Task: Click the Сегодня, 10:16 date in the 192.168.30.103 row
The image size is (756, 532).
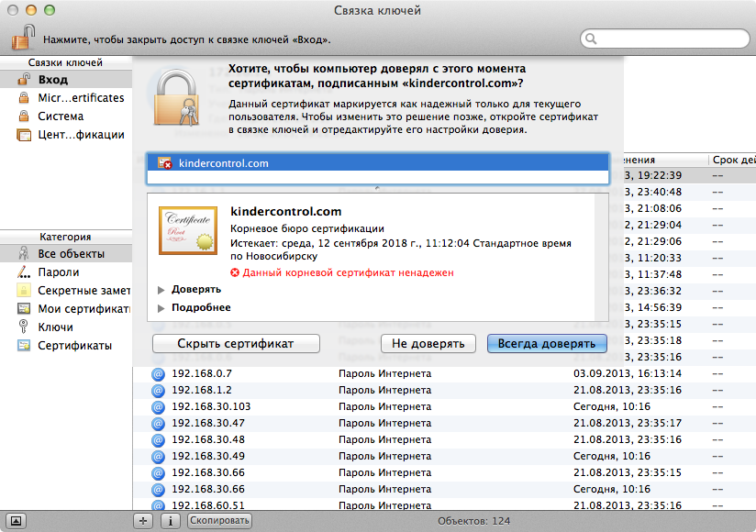Action: [612, 406]
